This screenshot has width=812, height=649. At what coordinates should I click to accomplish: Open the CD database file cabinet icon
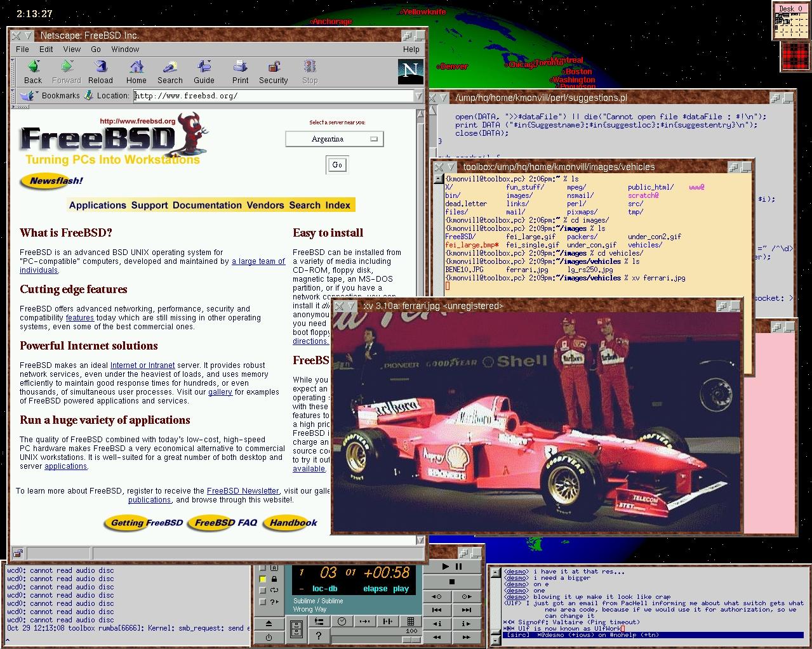296,629
